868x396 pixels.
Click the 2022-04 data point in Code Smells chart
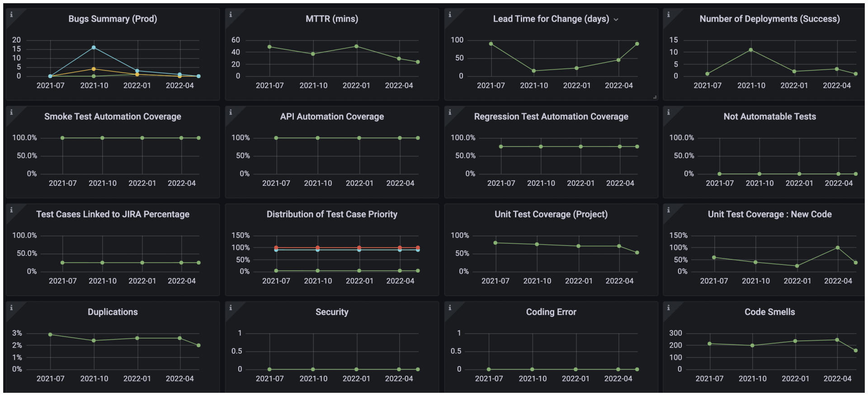tap(837, 340)
